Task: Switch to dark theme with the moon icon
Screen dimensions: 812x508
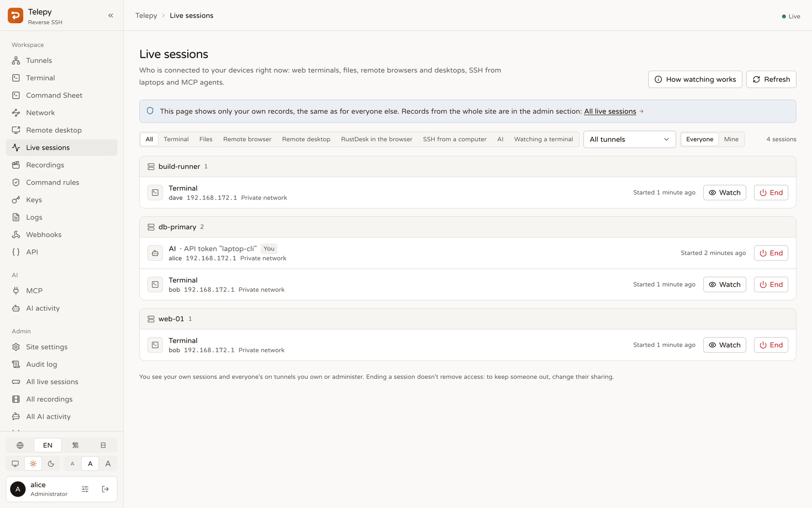Action: (x=51, y=464)
